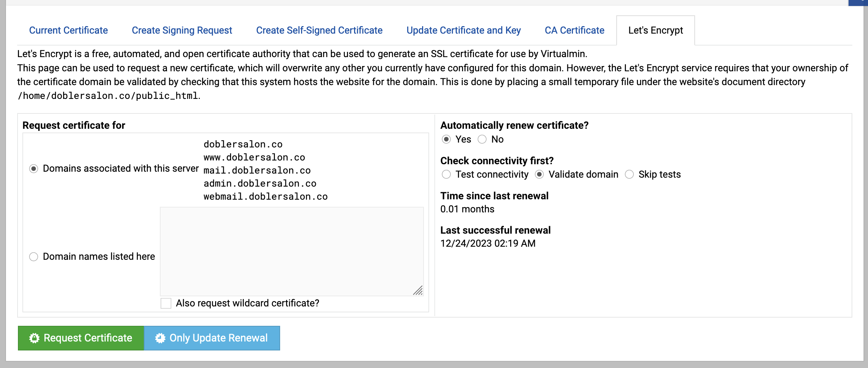The height and width of the screenshot is (368, 868).
Task: Select Validate domain option
Action: coord(539,174)
